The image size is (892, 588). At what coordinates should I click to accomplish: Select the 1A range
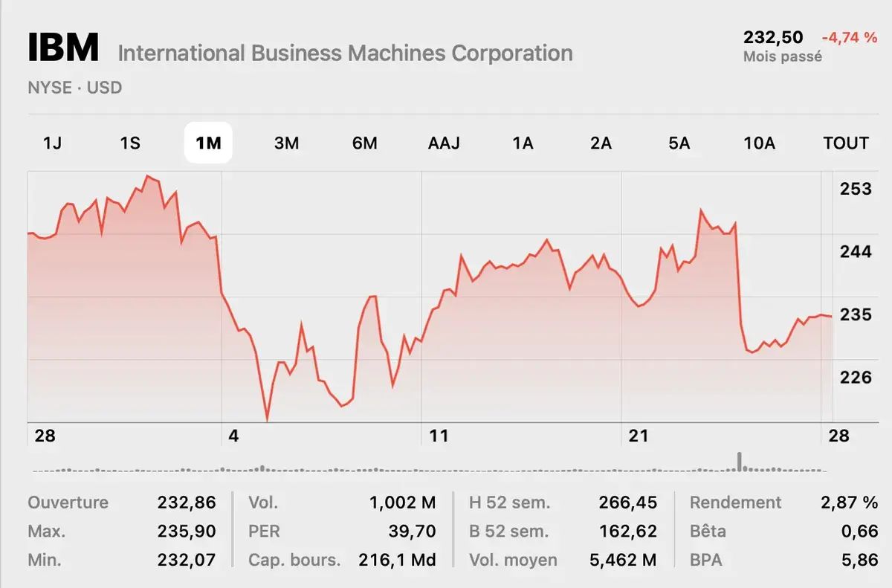(x=523, y=143)
